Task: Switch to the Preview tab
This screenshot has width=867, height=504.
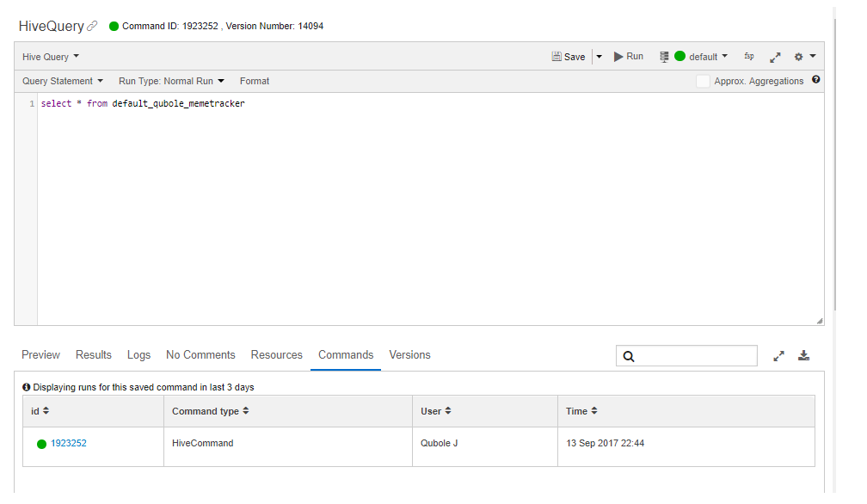Action: pyautogui.click(x=40, y=355)
